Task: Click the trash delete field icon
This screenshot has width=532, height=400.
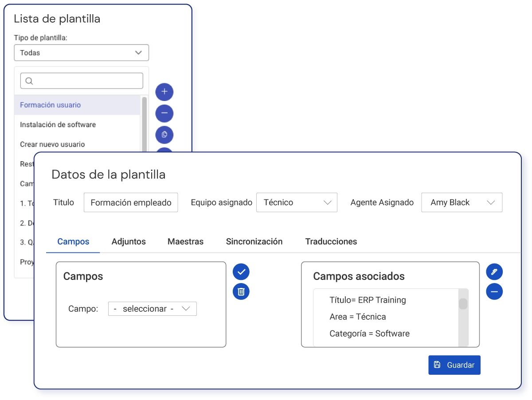Action: [241, 291]
